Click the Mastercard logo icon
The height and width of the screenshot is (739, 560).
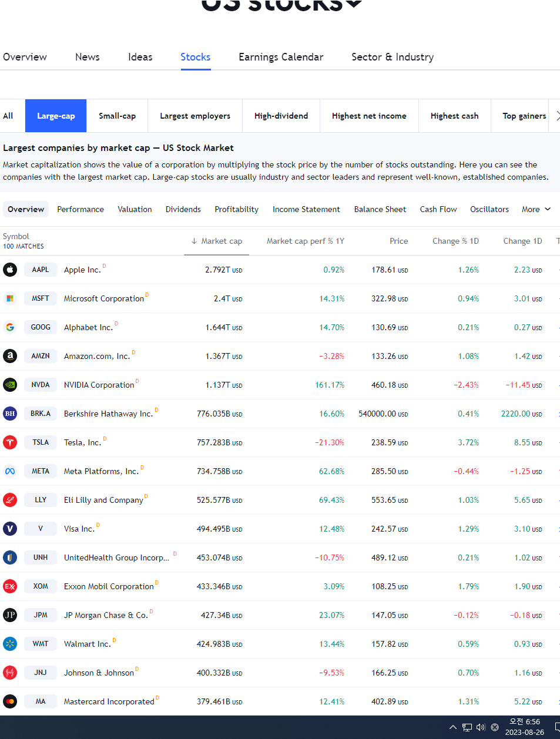coord(10,701)
